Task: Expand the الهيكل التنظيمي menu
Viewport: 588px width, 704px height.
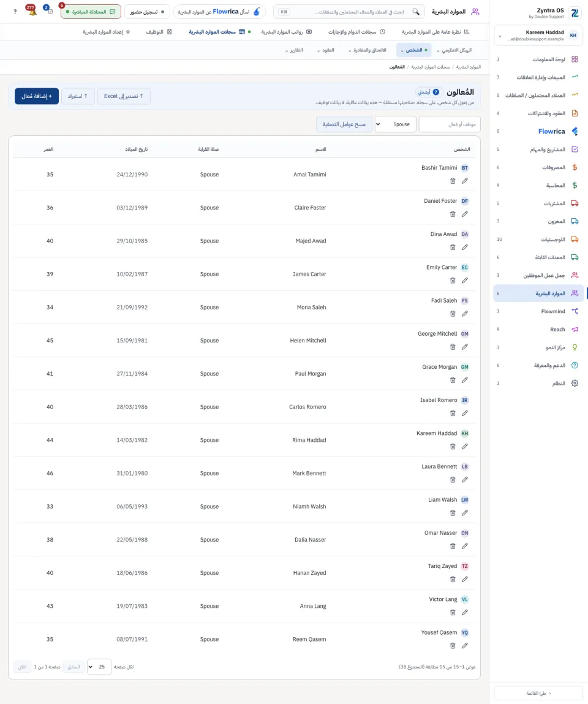Action: [454, 50]
